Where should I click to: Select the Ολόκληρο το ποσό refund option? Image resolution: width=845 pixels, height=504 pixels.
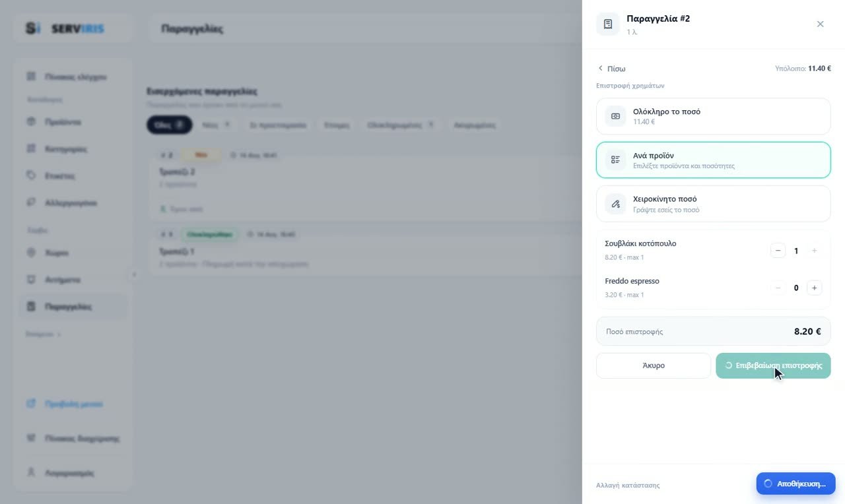tap(713, 116)
